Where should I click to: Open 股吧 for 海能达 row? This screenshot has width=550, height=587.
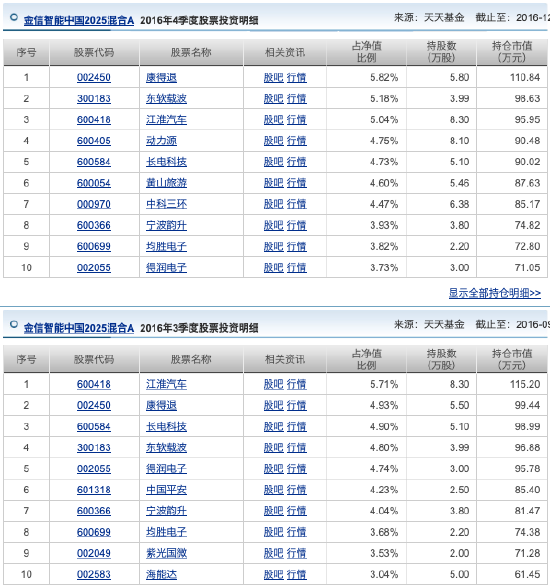(274, 575)
